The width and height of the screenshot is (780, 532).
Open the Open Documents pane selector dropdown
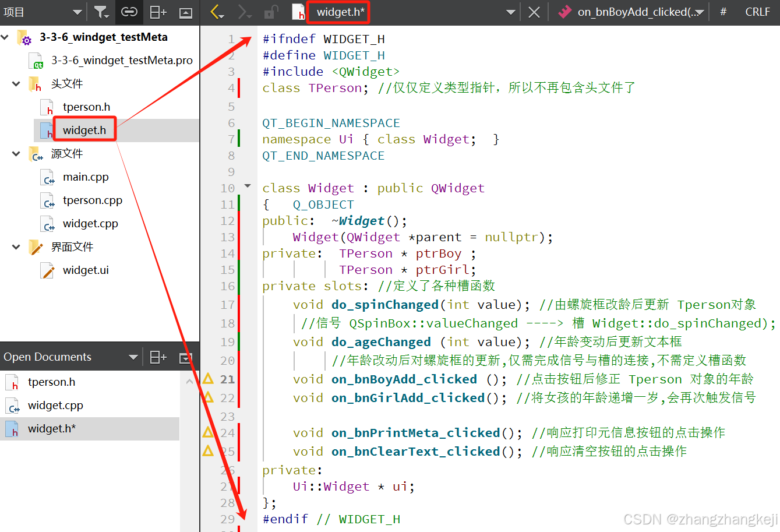(70, 357)
